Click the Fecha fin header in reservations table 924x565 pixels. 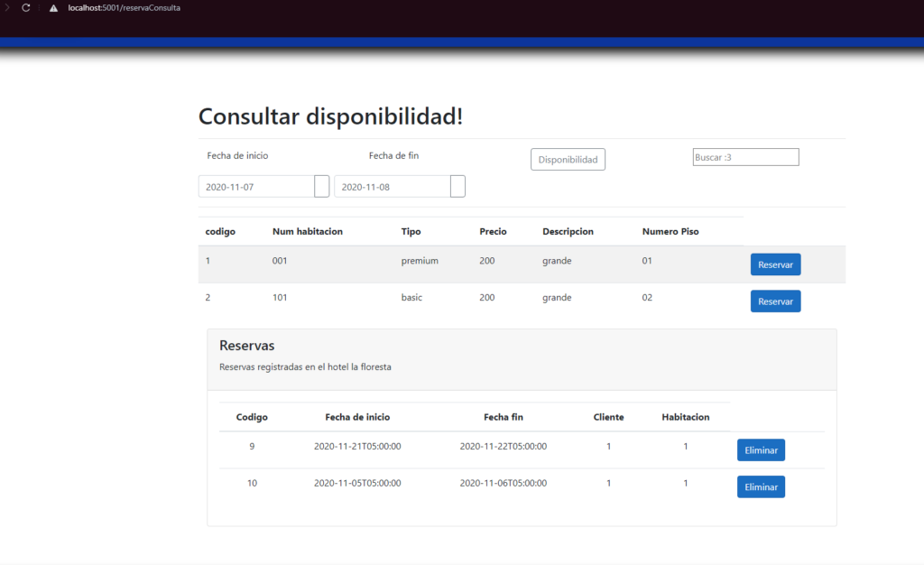503,417
